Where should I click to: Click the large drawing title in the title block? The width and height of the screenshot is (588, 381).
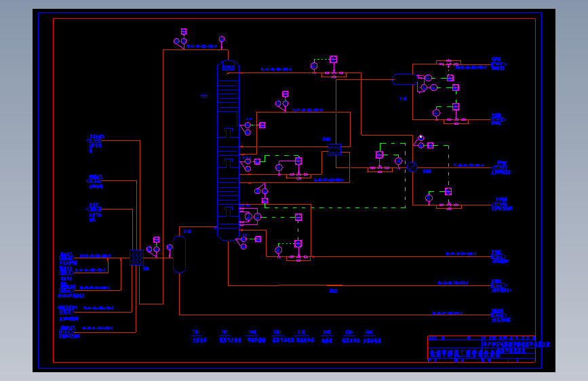(465, 353)
